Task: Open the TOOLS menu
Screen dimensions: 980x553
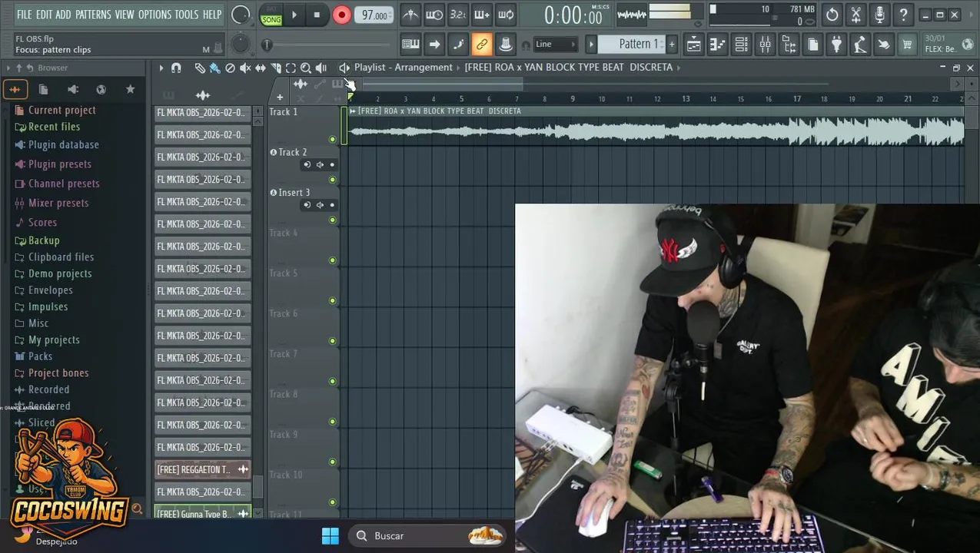Action: point(187,15)
